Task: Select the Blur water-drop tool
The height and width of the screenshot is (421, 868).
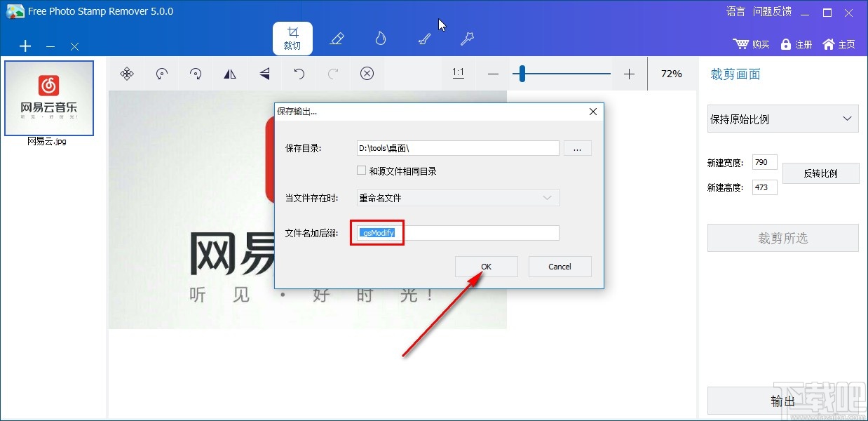Action: pyautogui.click(x=379, y=39)
